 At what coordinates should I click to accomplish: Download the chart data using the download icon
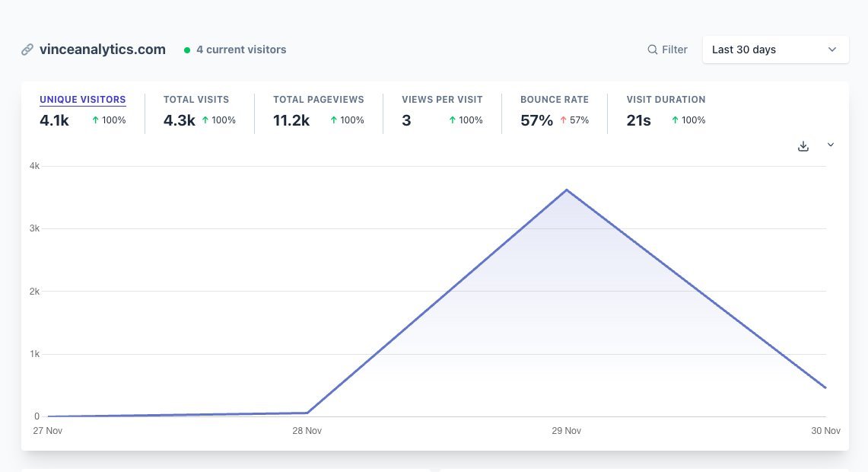click(803, 146)
